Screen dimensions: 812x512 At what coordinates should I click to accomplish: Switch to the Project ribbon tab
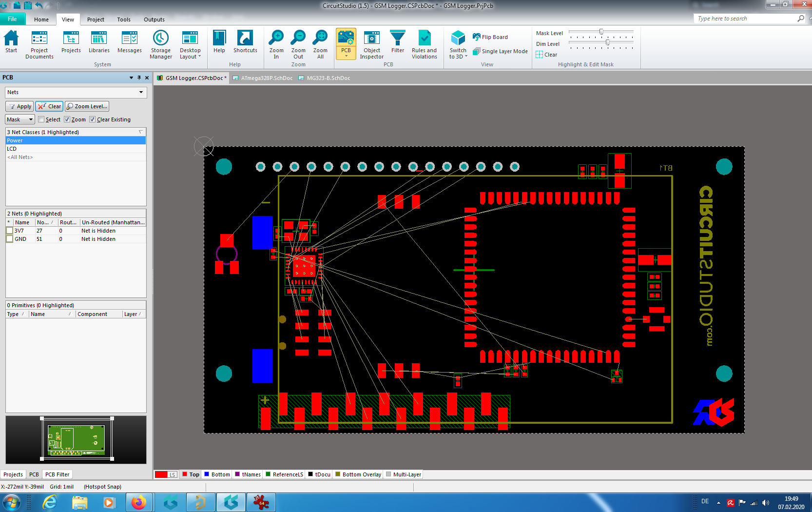(96, 20)
